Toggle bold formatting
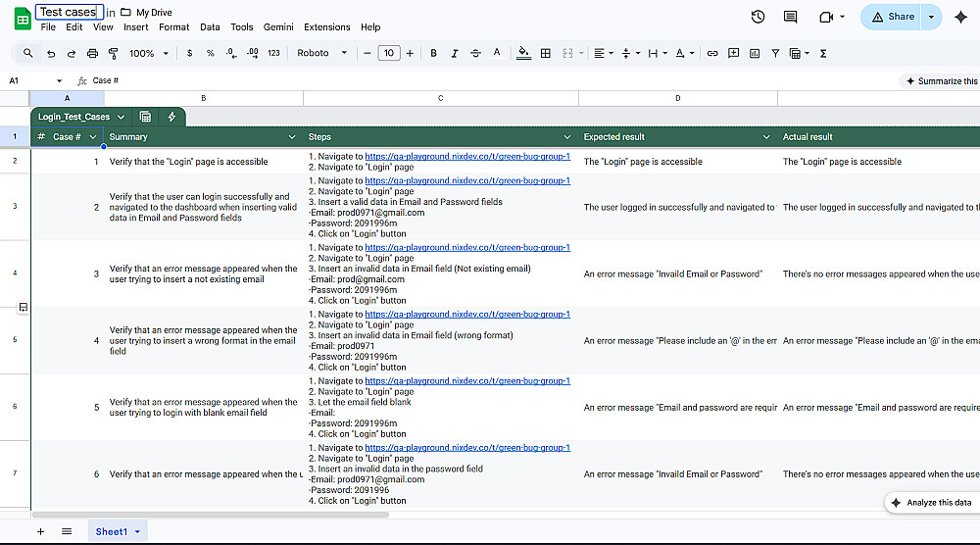980x545 pixels. coord(433,53)
